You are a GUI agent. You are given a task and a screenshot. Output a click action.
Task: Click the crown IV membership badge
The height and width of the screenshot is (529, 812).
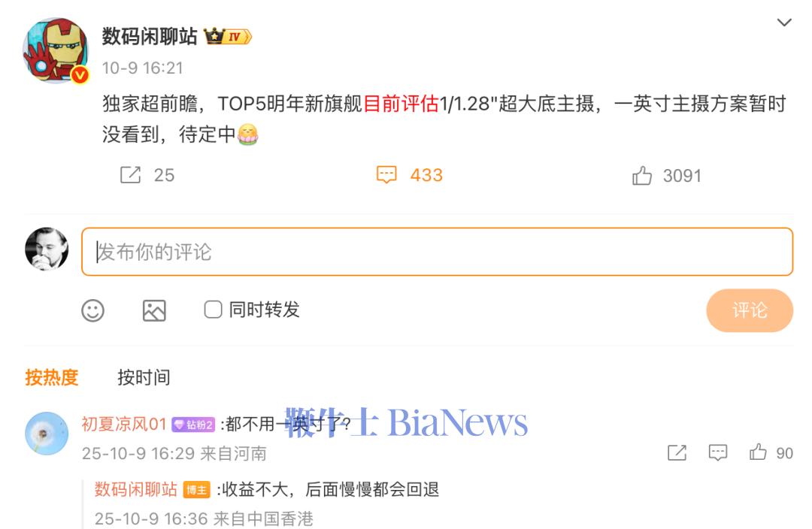(228, 37)
